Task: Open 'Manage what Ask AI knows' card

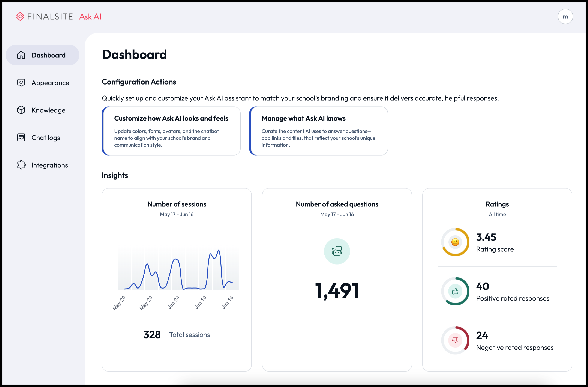Action: 319,131
